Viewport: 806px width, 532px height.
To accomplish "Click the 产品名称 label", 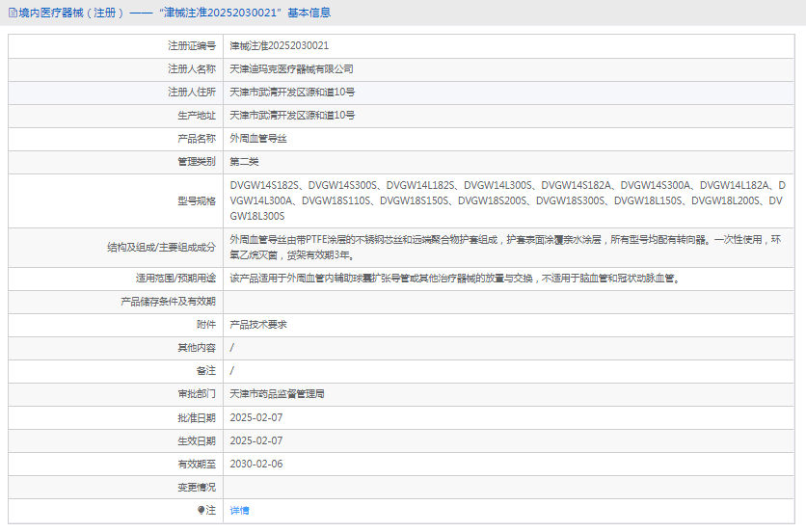I will point(197,139).
